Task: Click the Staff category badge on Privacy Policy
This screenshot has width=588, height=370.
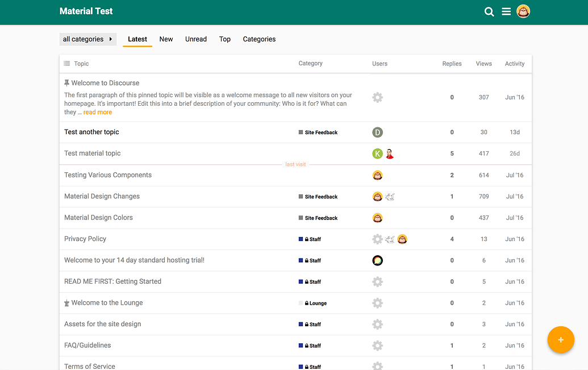Action: [x=312, y=239]
